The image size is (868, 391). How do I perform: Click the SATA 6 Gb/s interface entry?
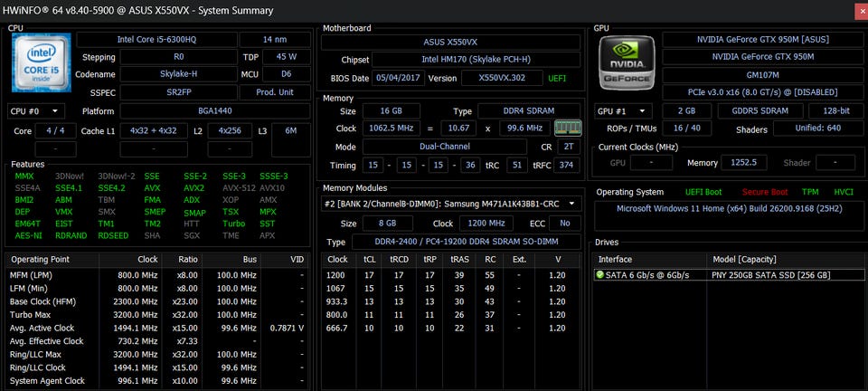click(647, 275)
